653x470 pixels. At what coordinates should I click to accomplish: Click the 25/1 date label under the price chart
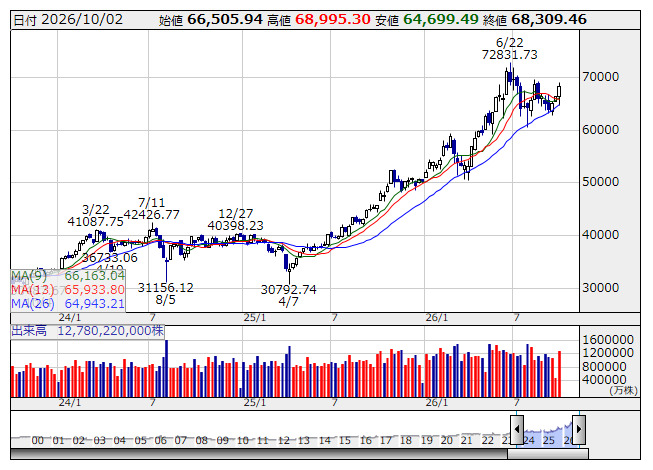tap(254, 318)
